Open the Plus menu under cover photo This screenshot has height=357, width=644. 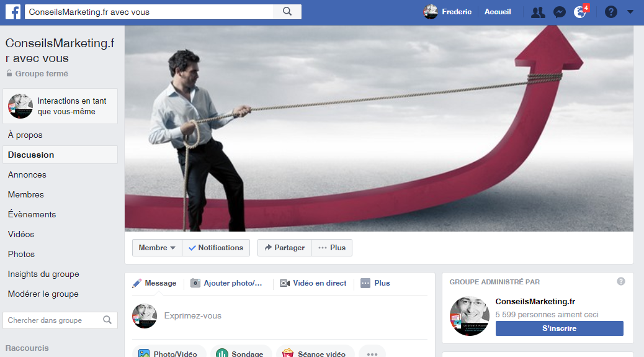[332, 248]
